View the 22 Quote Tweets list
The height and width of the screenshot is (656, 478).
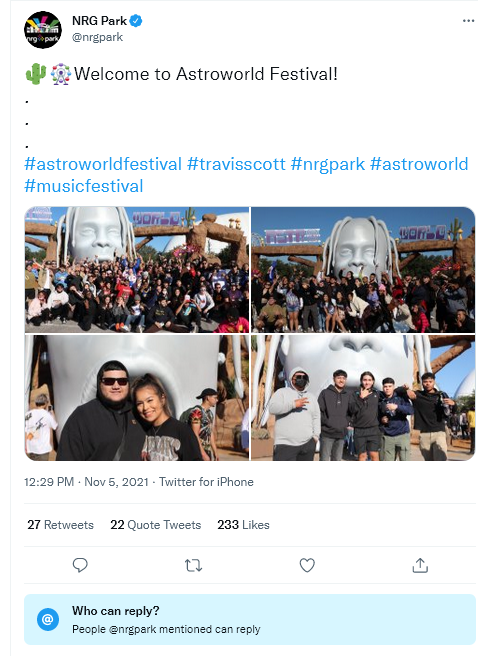[156, 525]
